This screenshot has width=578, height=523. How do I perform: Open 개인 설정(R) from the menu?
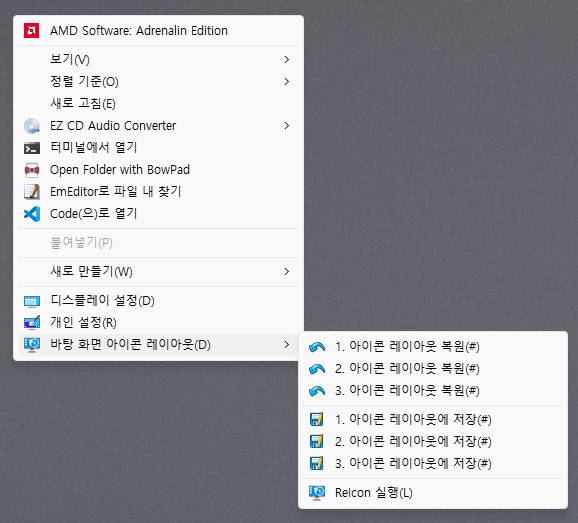(x=159, y=322)
